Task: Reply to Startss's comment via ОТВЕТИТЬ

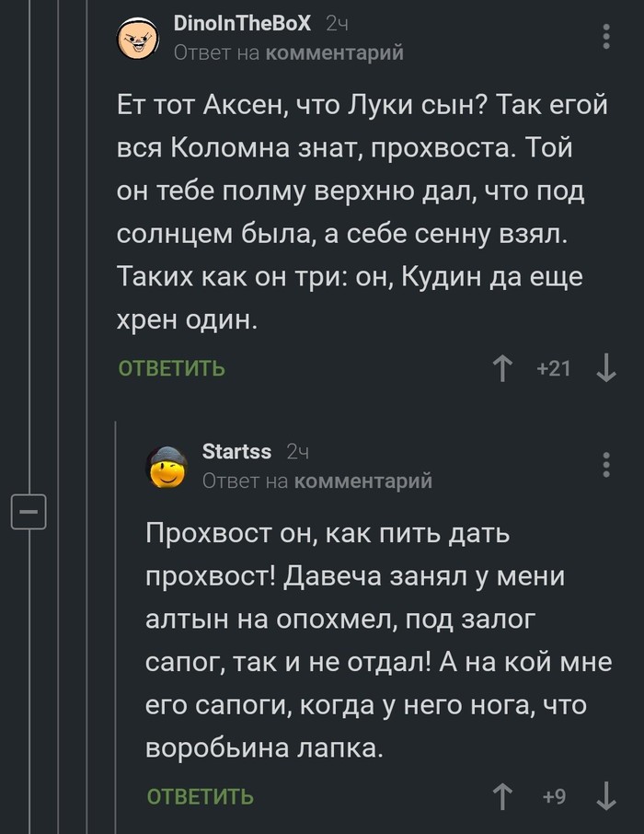Action: [x=201, y=796]
